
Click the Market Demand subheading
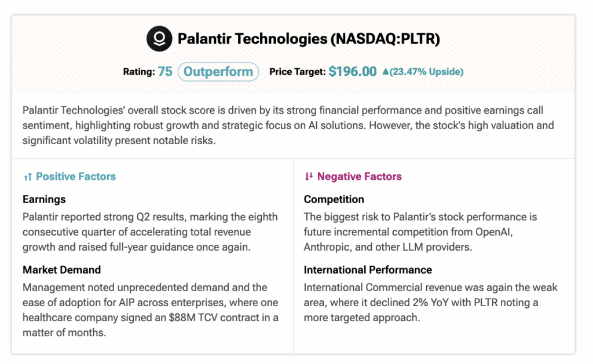pos(62,270)
